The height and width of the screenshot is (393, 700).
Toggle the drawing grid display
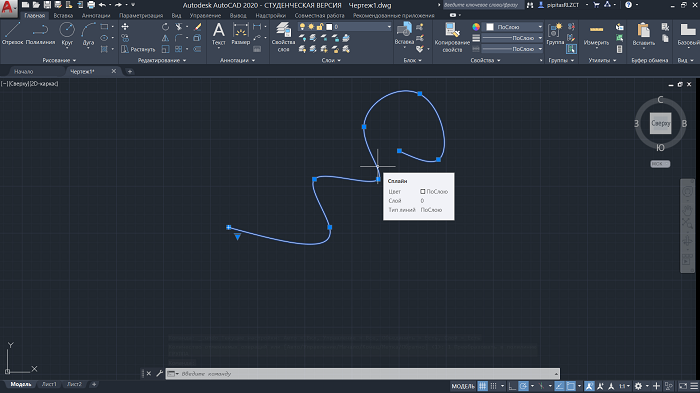click(x=483, y=386)
